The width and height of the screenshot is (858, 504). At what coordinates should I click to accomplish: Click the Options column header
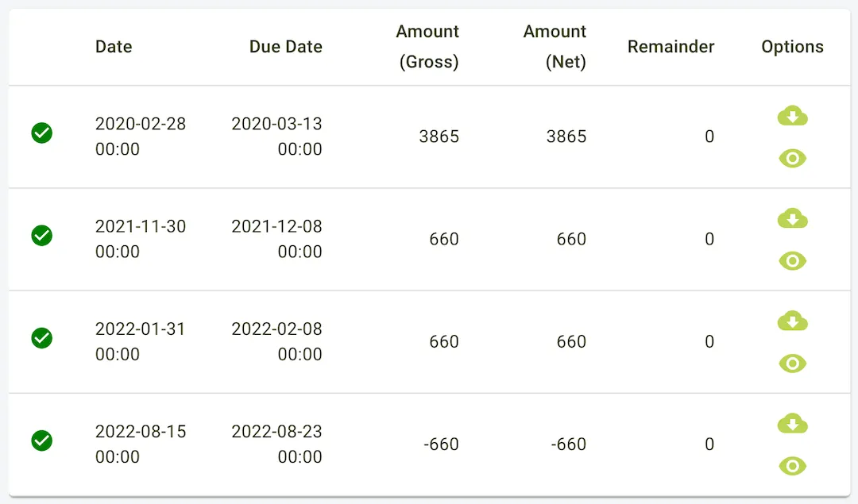point(792,47)
